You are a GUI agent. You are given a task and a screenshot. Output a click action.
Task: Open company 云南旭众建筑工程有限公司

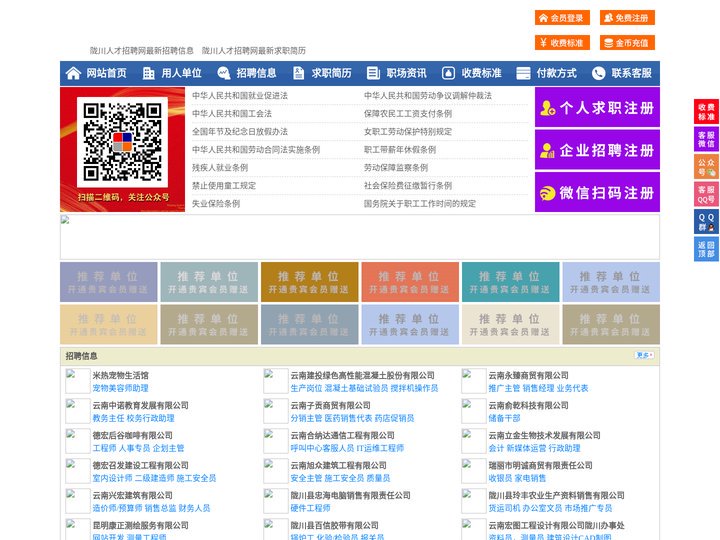click(338, 465)
